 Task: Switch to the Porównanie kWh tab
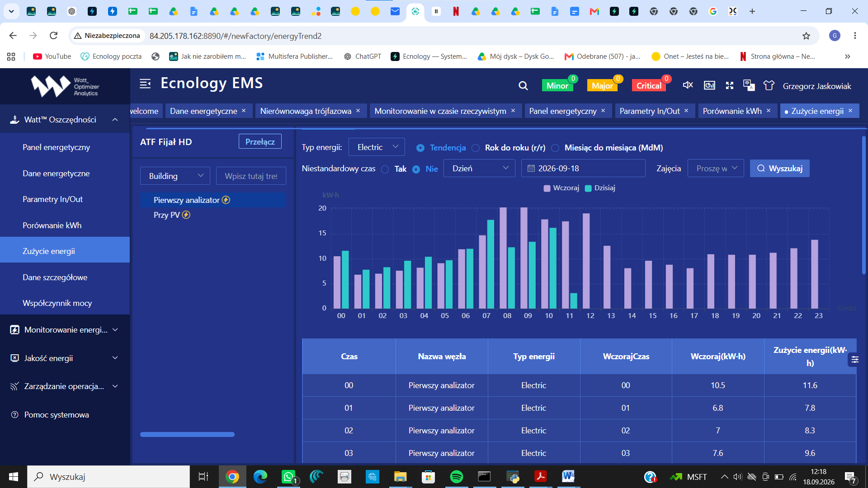[732, 111]
